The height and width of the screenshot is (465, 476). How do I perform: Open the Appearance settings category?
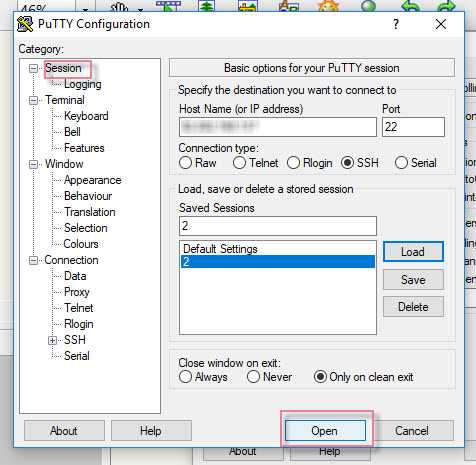pyautogui.click(x=93, y=180)
